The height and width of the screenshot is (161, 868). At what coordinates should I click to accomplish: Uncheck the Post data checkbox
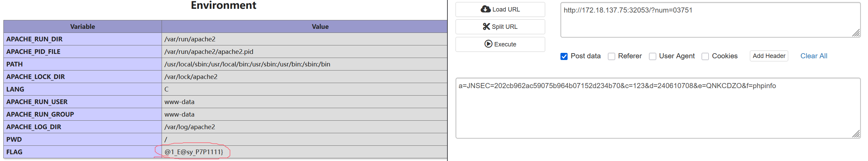pyautogui.click(x=564, y=56)
